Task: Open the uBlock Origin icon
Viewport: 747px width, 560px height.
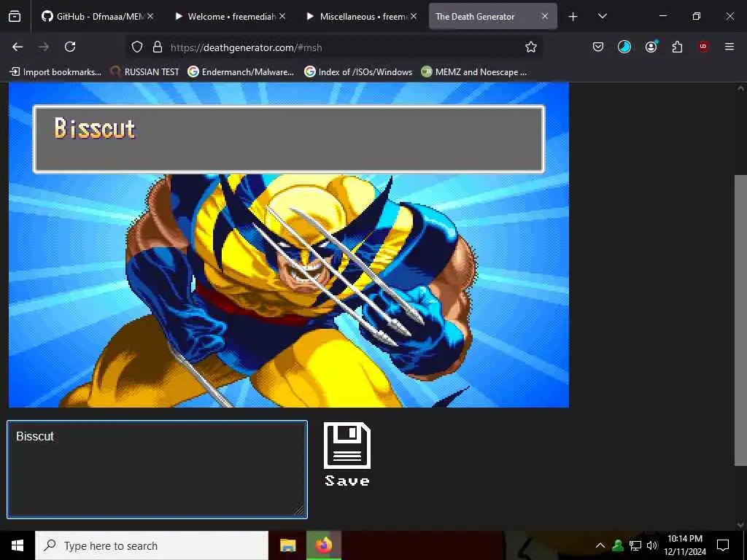Action: [703, 47]
